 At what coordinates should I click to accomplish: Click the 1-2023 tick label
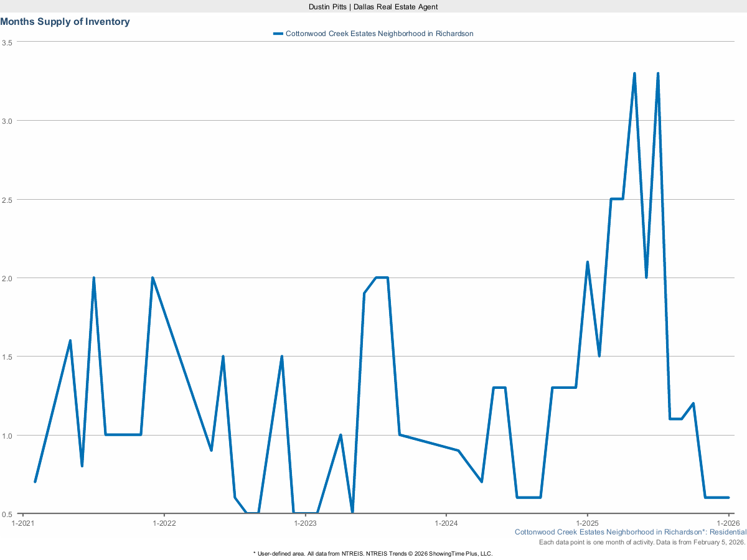point(306,523)
